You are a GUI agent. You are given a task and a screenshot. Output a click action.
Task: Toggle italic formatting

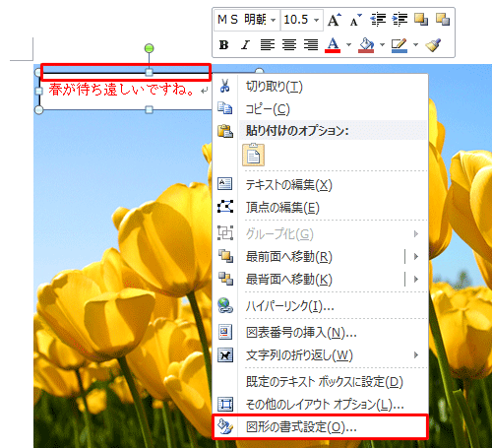click(245, 45)
